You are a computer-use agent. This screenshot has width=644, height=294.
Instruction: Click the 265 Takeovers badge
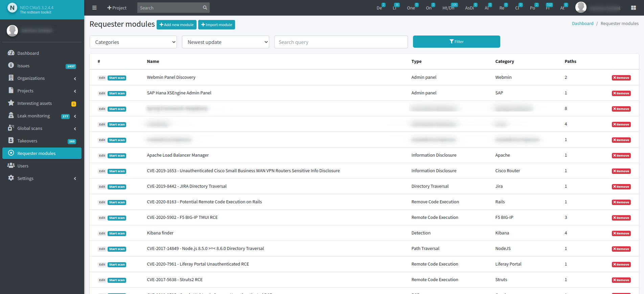[72, 141]
